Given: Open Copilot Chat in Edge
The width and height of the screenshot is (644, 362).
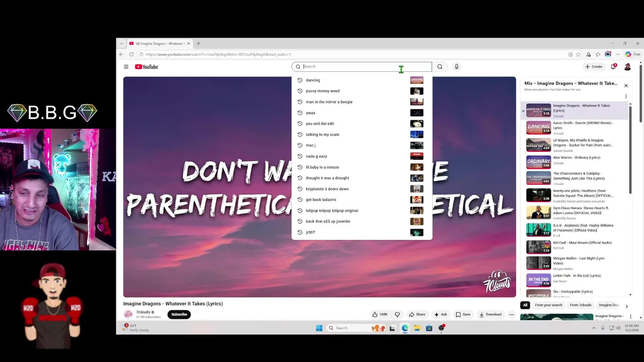Looking at the screenshot, I should 633,54.
